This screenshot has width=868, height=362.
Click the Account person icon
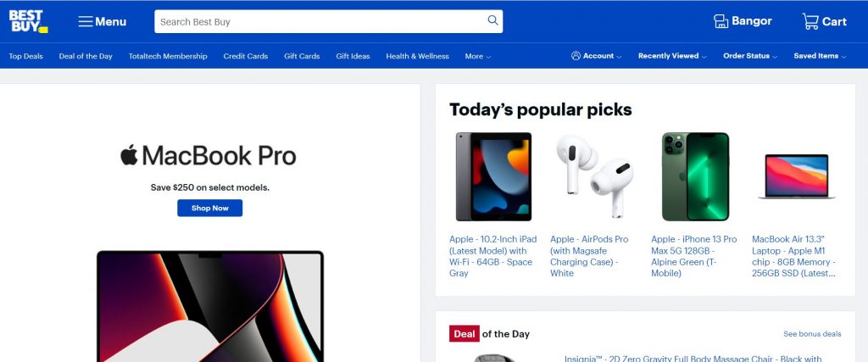coord(576,56)
